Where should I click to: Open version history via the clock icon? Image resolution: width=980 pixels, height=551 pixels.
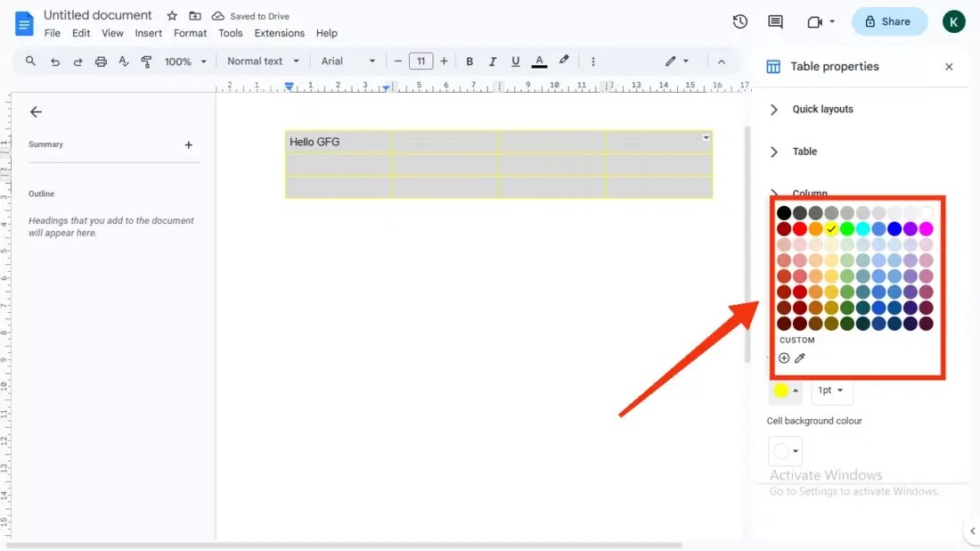tap(739, 21)
